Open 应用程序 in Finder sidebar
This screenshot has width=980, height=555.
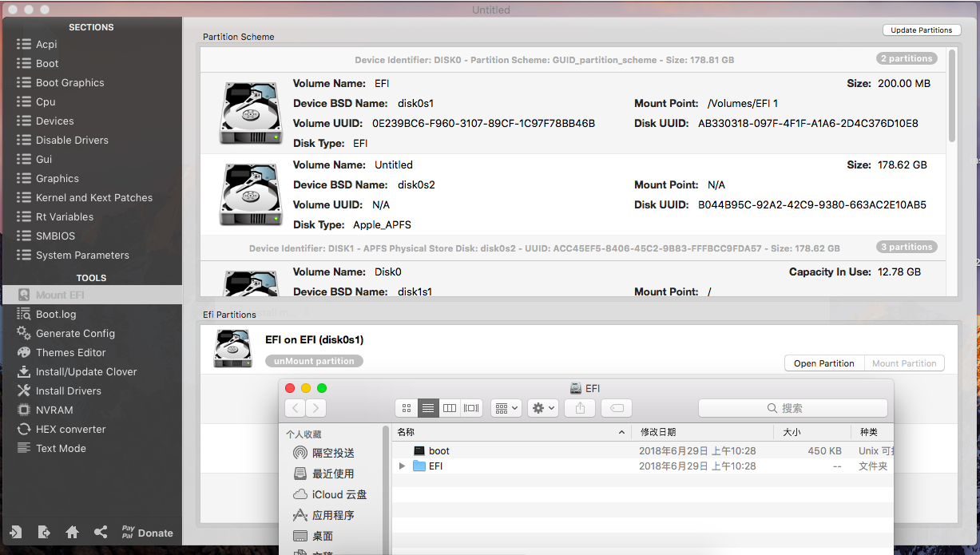click(x=323, y=515)
